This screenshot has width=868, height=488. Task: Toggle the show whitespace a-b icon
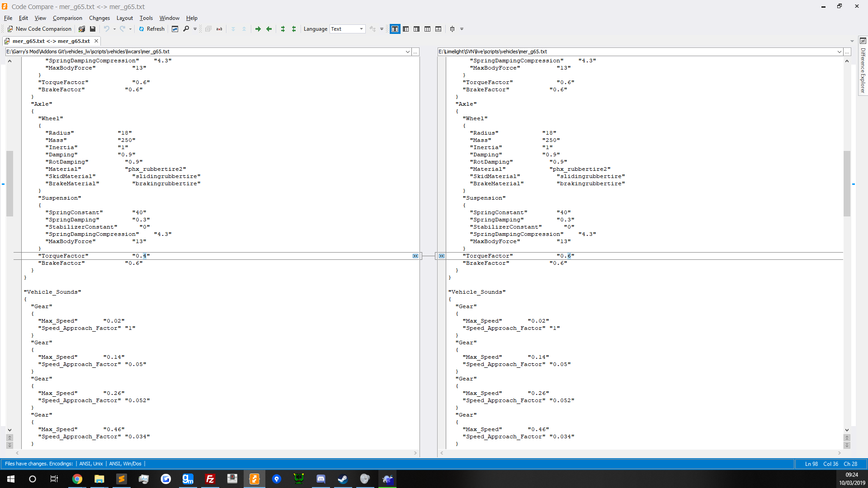(x=219, y=29)
